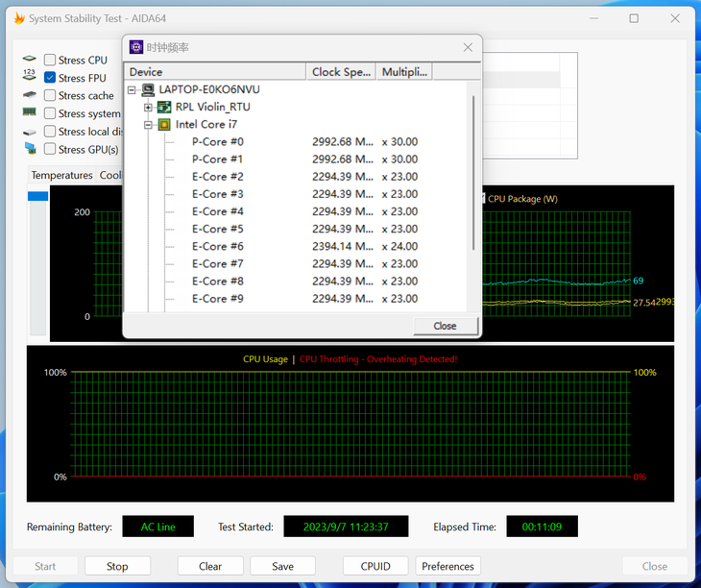Image resolution: width=701 pixels, height=588 pixels.
Task: Click the Clock Speed column header
Action: [x=341, y=71]
